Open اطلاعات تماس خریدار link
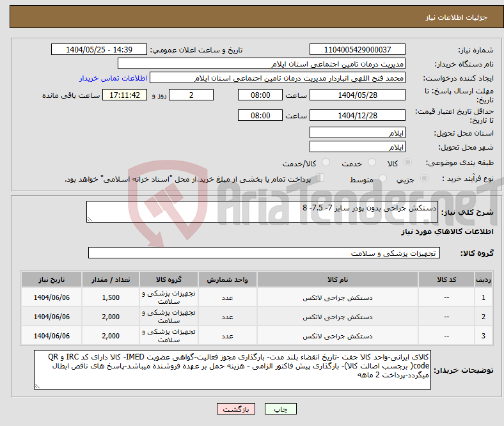 (113, 78)
